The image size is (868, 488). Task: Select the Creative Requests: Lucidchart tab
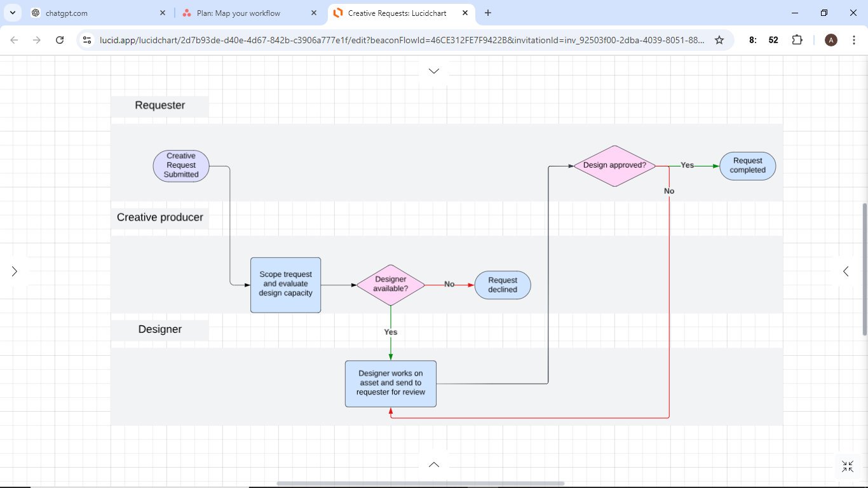click(x=400, y=13)
